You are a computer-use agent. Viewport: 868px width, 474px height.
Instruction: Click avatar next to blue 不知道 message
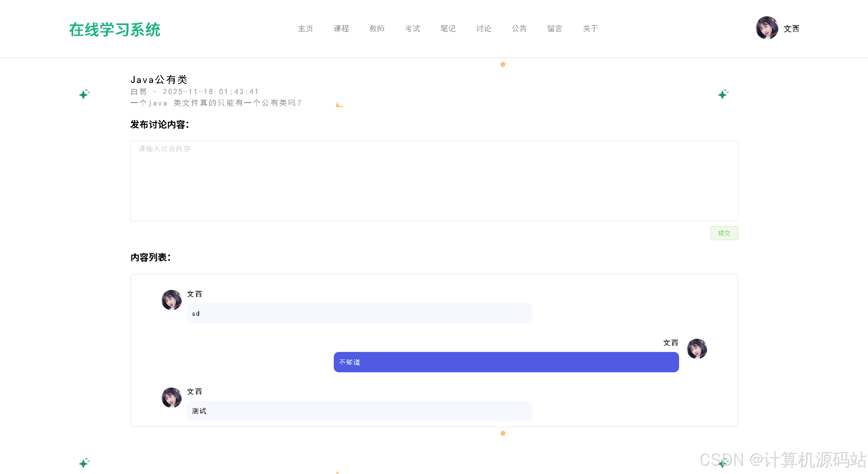(x=697, y=349)
